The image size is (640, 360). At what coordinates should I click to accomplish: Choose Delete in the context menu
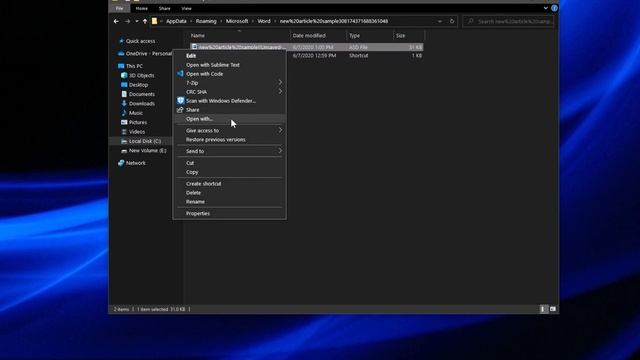193,193
